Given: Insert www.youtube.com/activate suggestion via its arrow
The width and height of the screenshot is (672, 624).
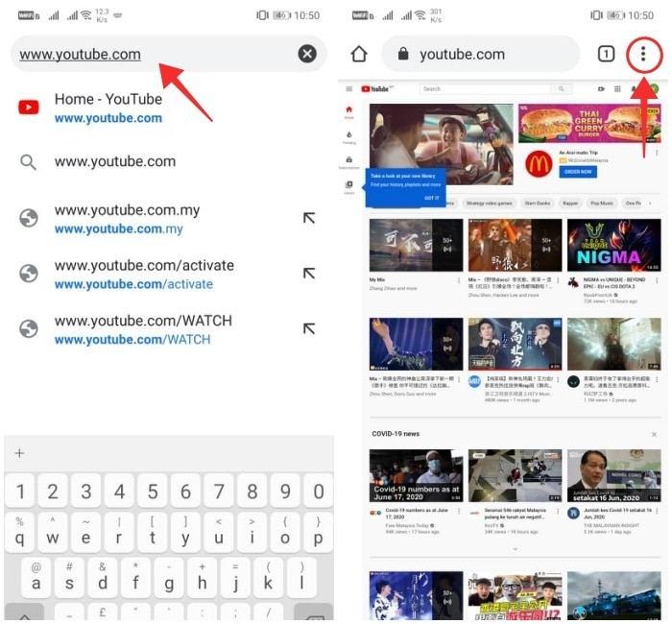Looking at the screenshot, I should click(309, 274).
